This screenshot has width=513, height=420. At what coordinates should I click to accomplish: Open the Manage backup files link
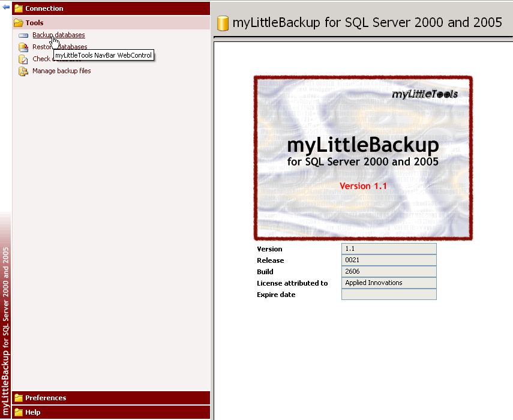click(62, 71)
